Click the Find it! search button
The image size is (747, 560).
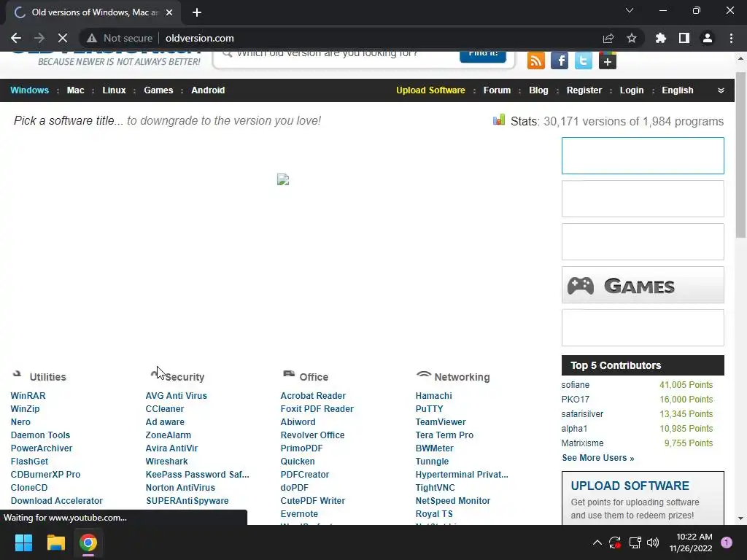483,55
